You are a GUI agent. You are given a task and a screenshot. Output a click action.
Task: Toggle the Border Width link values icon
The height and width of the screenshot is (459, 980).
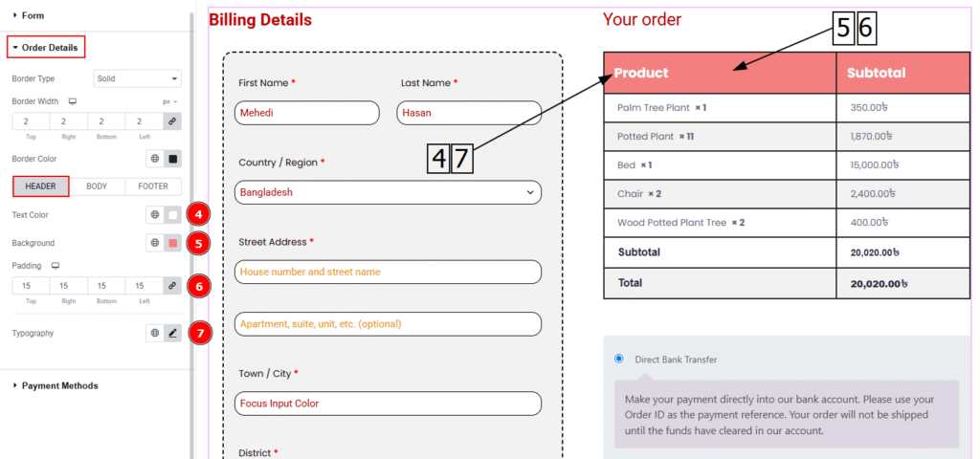coord(172,121)
